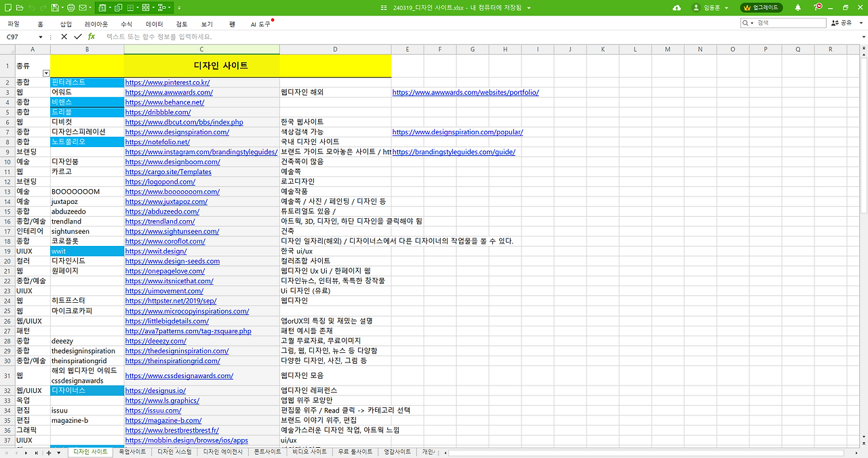Screen dimensions: 868x458
Task: Click the Name Box showing C97
Action: [19, 37]
